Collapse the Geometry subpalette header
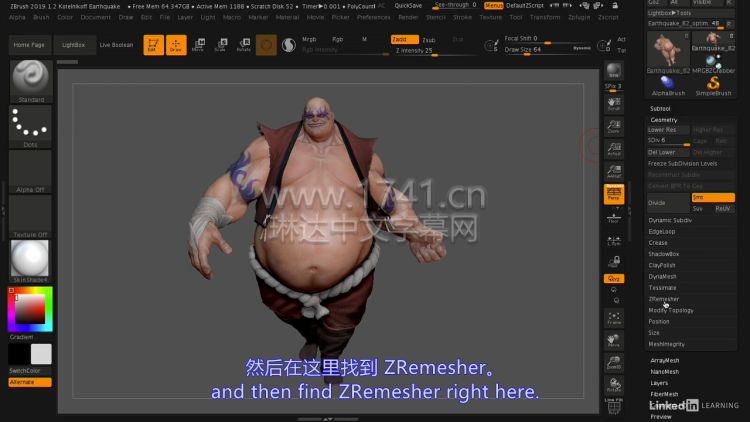 pos(663,120)
